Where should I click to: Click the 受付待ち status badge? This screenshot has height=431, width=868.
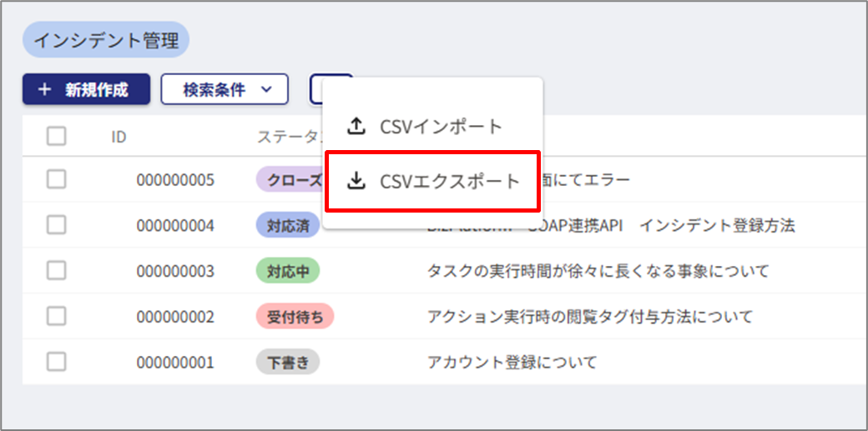(295, 317)
